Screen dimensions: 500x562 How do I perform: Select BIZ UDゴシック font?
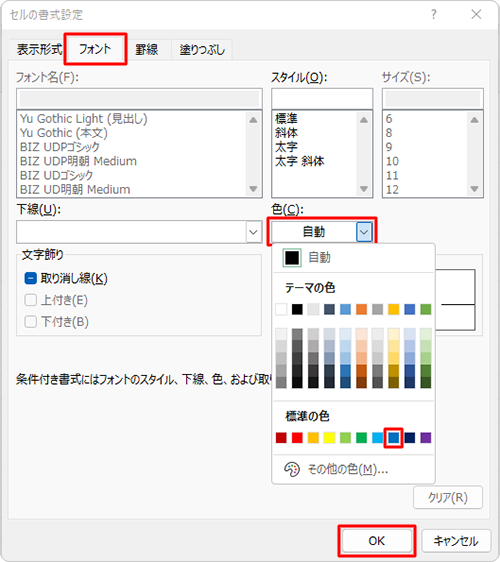(x=57, y=175)
